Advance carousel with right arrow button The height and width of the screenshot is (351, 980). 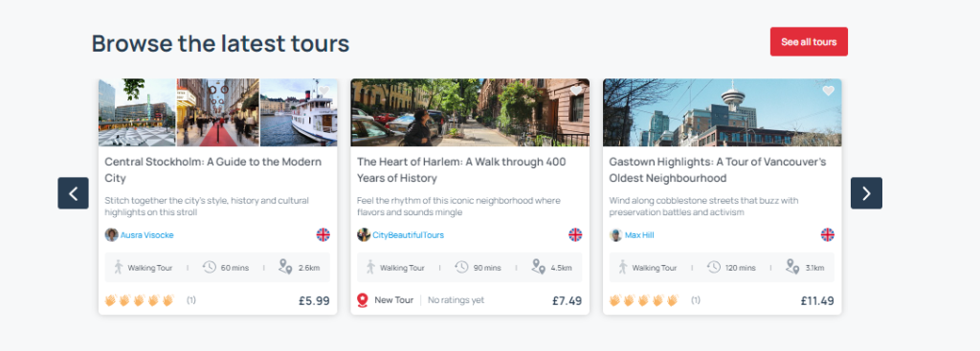coord(866,193)
